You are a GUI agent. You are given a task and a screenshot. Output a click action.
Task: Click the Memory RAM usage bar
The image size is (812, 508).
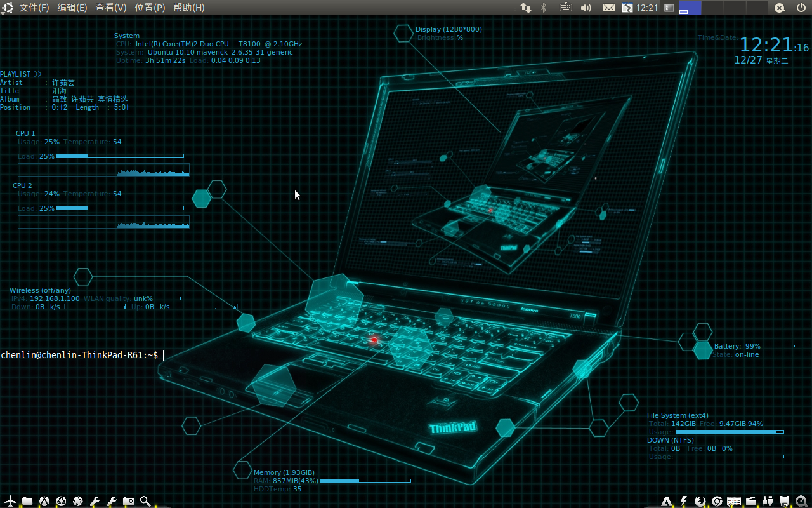tap(365, 481)
